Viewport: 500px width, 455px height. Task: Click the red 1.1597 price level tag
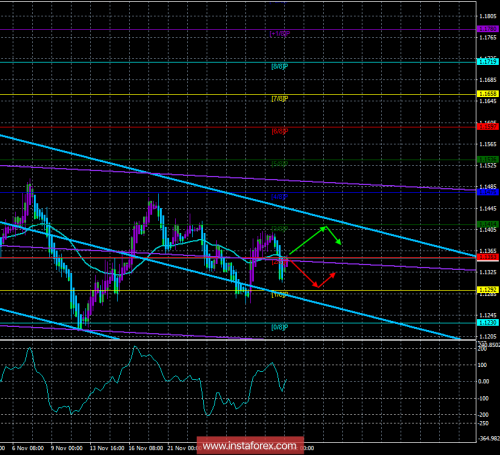point(488,127)
